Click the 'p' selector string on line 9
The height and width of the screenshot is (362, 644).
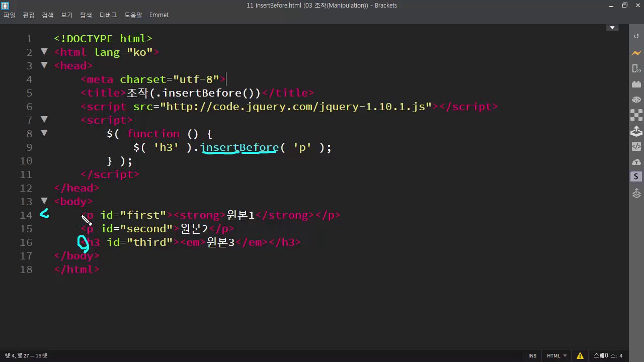[x=302, y=147]
